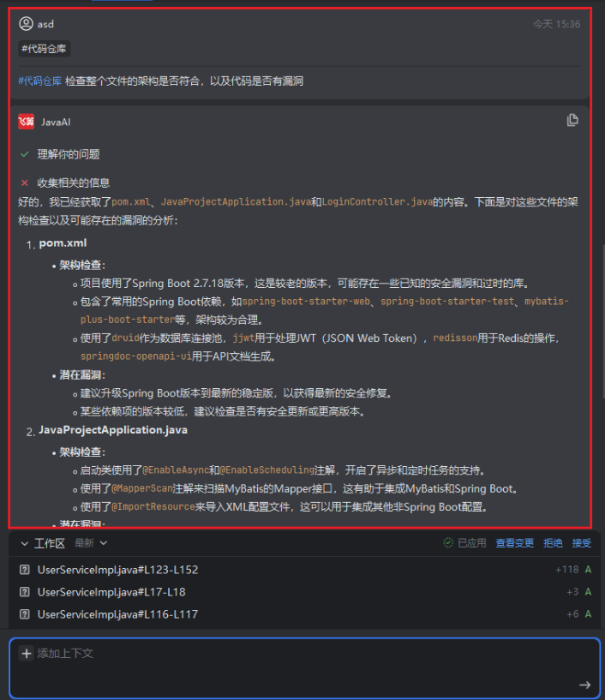
Task: Focus the 添加上下文 chat input field
Action: coord(304,668)
